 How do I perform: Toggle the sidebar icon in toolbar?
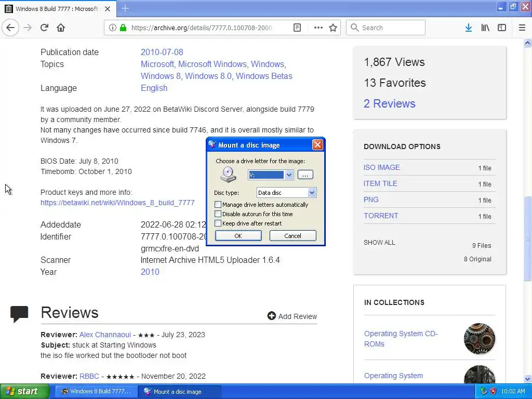[502, 28]
